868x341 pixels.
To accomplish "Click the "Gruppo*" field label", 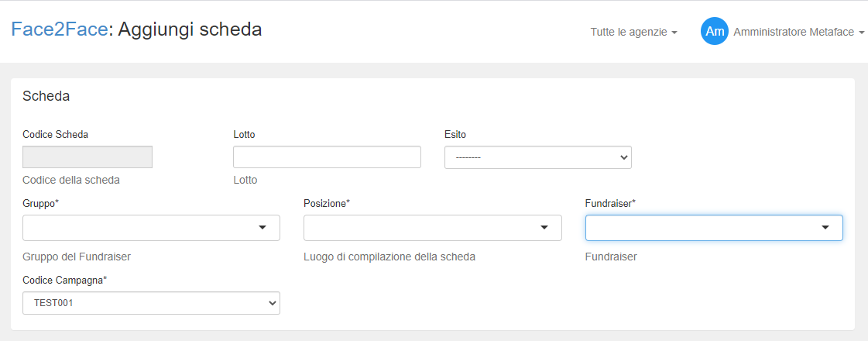I will coord(41,203).
